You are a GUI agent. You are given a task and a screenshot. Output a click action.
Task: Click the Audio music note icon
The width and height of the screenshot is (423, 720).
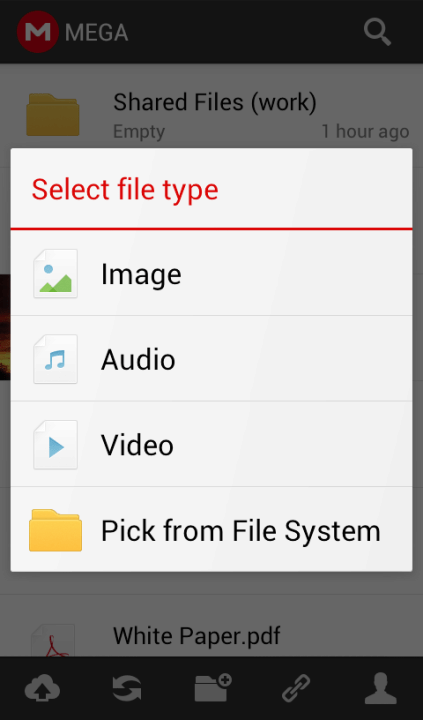tap(55, 359)
